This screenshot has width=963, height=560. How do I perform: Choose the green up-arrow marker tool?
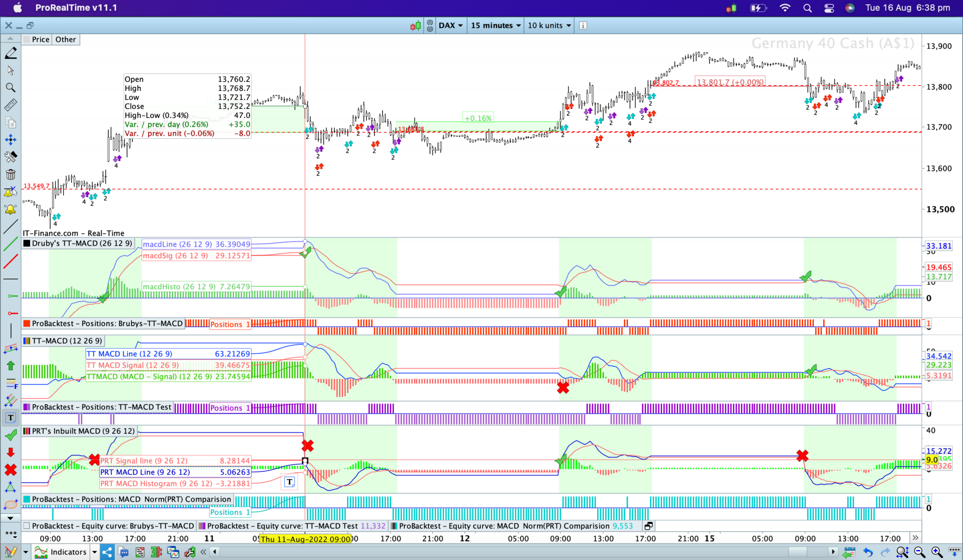(10, 366)
